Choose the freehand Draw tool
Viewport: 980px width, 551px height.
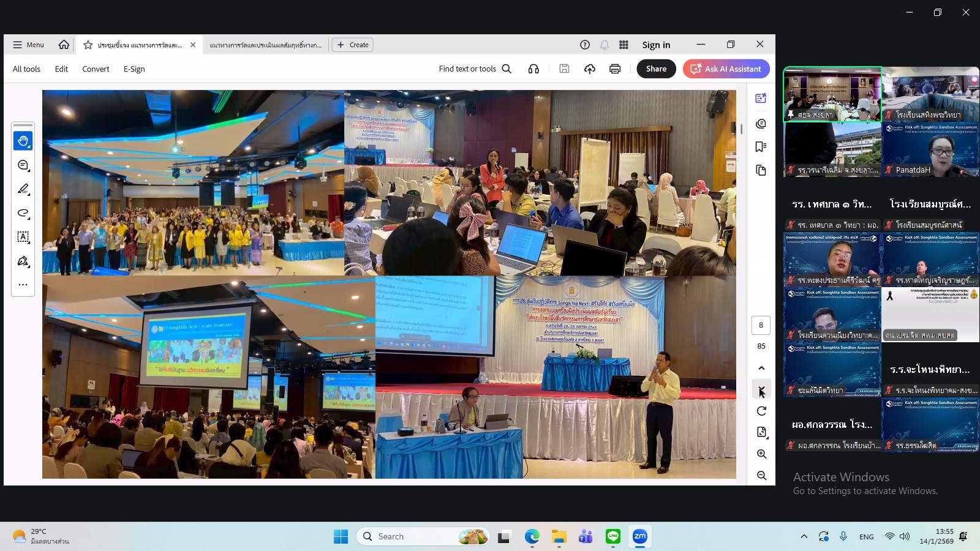23,213
